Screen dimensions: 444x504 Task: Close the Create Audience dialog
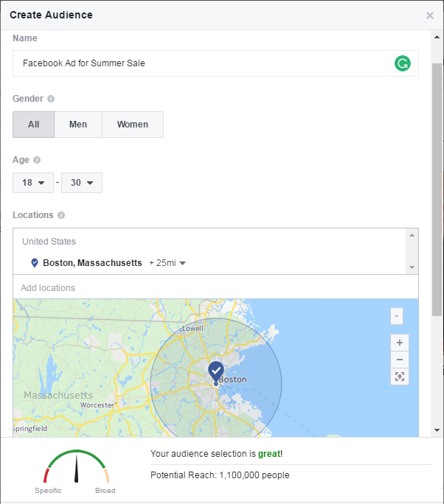(430, 15)
